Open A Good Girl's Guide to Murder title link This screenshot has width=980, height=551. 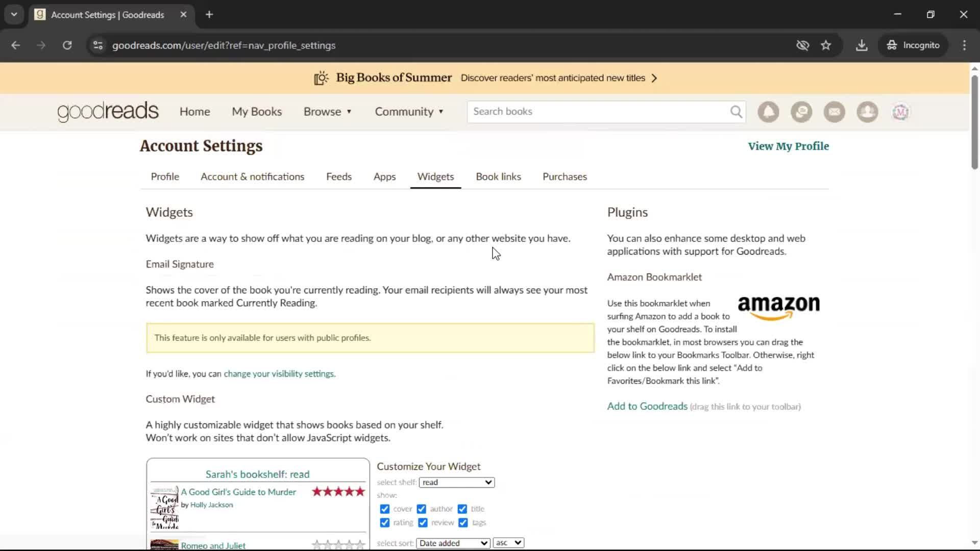click(x=238, y=492)
